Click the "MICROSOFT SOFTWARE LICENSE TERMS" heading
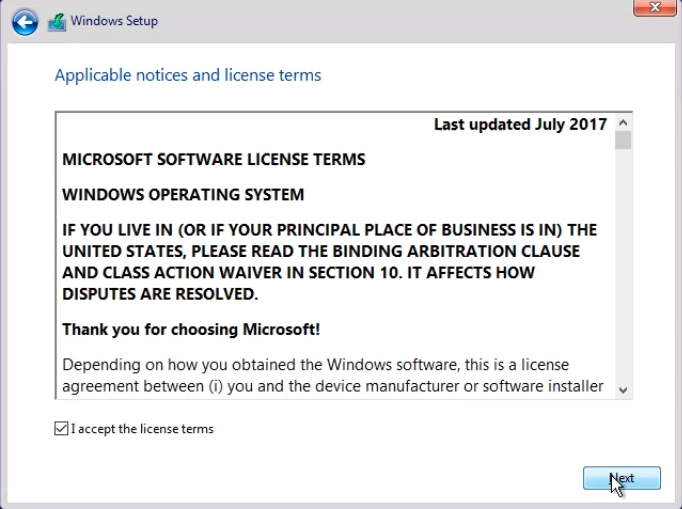The image size is (682, 509). point(214,159)
